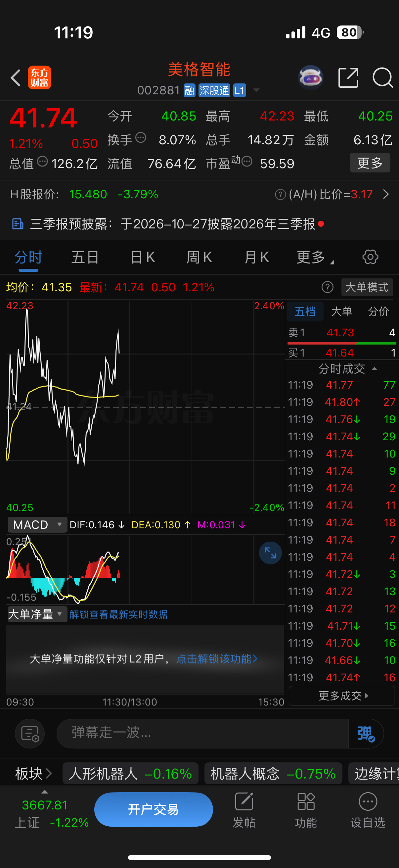399x868 pixels.
Task: Open 人形机器人 sector chip
Action: coord(130,774)
